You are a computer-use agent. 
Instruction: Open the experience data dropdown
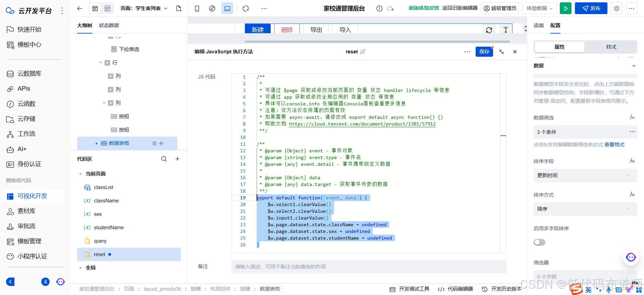pos(539,8)
